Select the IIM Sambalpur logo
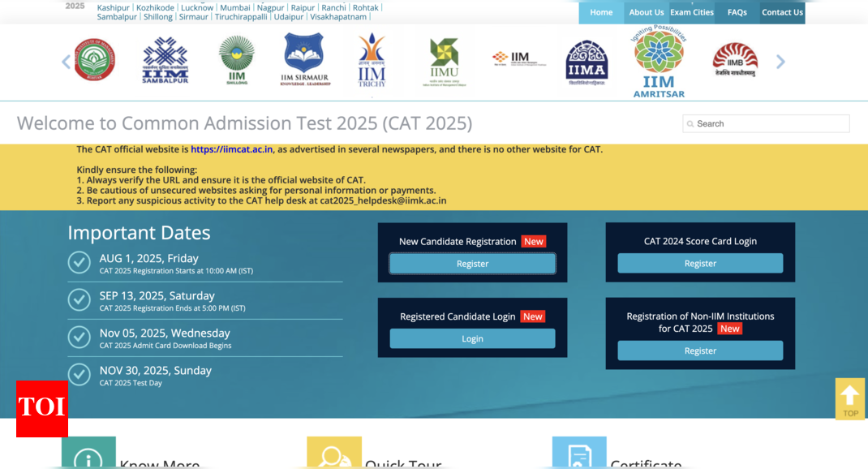Screen dimensions: 868x469 (165, 60)
